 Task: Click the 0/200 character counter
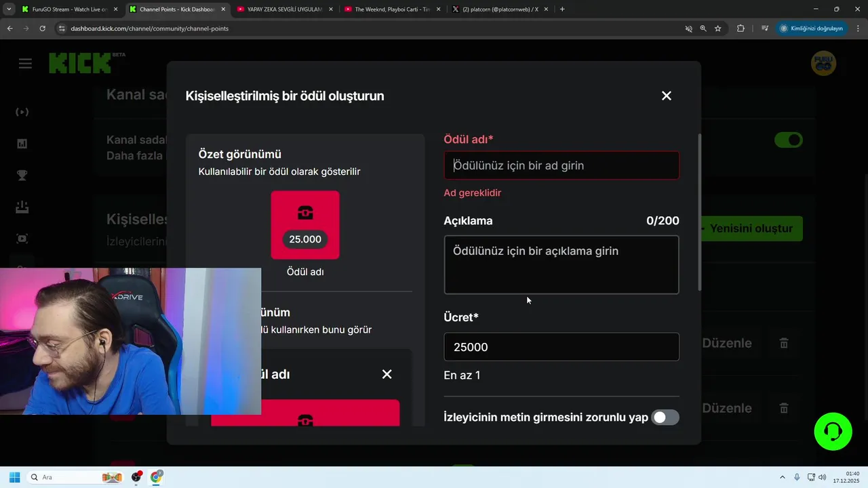coord(663,221)
